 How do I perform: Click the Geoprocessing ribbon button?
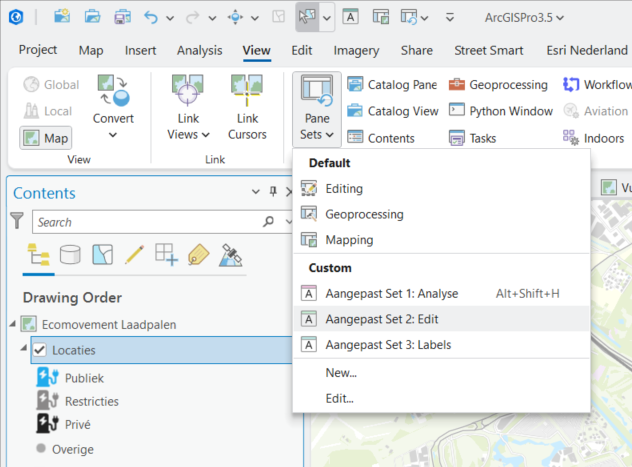(x=498, y=85)
